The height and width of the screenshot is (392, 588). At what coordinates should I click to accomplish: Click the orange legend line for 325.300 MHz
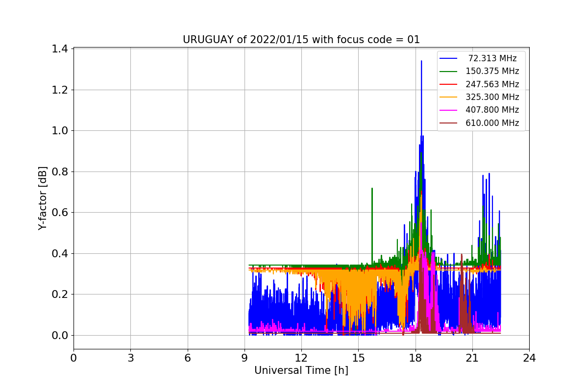pos(449,98)
